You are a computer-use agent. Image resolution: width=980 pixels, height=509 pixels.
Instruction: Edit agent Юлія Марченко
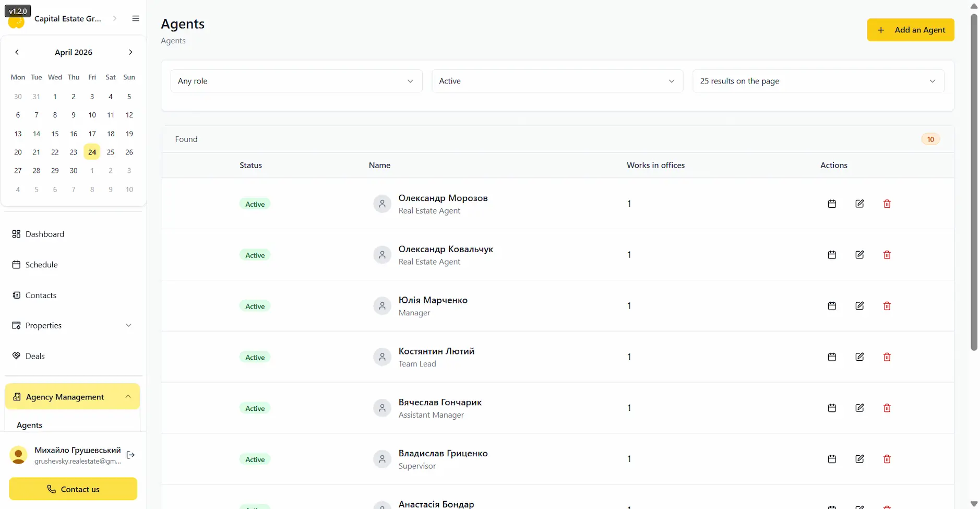click(859, 306)
